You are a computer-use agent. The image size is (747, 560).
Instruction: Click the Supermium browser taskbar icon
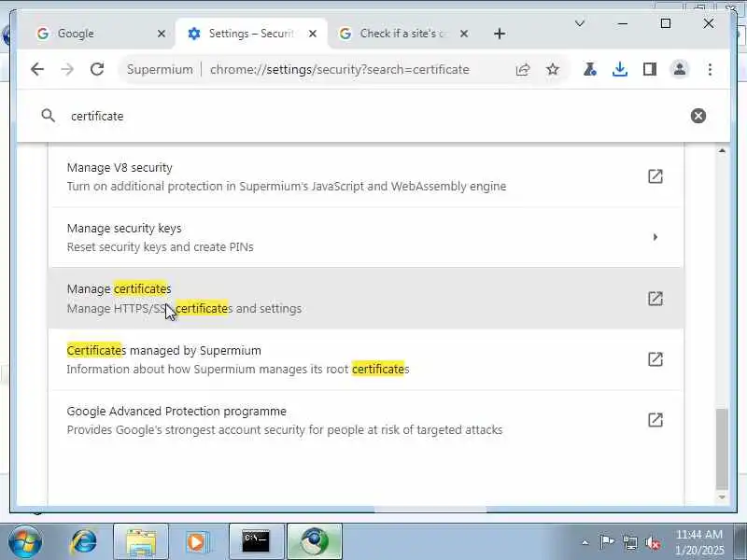(x=315, y=541)
